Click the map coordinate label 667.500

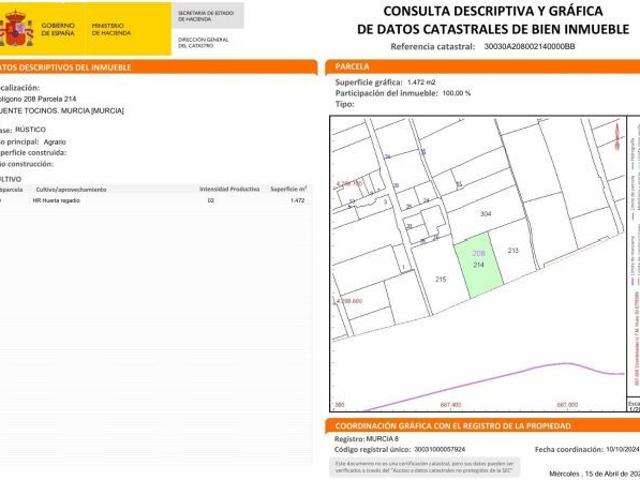tap(568, 405)
